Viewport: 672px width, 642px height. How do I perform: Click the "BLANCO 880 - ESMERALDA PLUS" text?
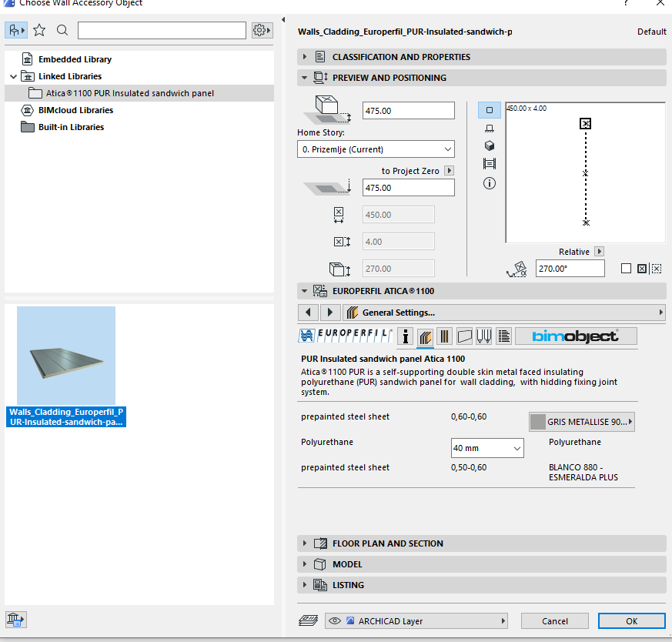click(583, 473)
